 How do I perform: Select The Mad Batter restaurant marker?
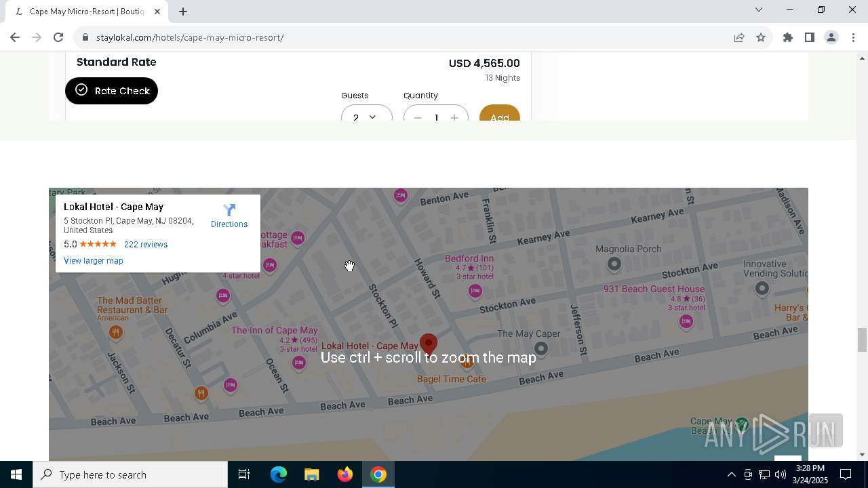tap(116, 332)
